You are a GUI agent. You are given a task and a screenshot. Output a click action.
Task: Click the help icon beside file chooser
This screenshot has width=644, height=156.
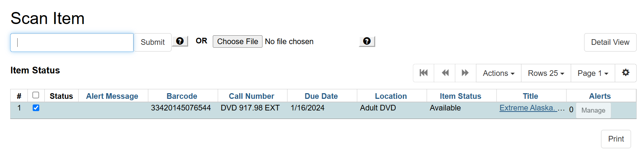367,41
